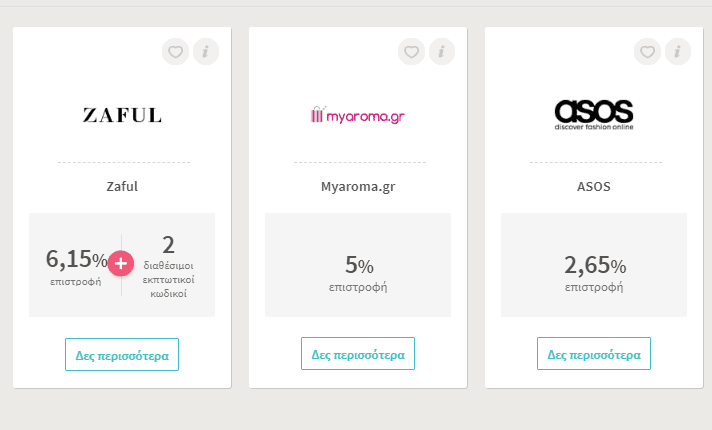Open the ZAFUL logo image
The image size is (712, 430).
point(122,115)
